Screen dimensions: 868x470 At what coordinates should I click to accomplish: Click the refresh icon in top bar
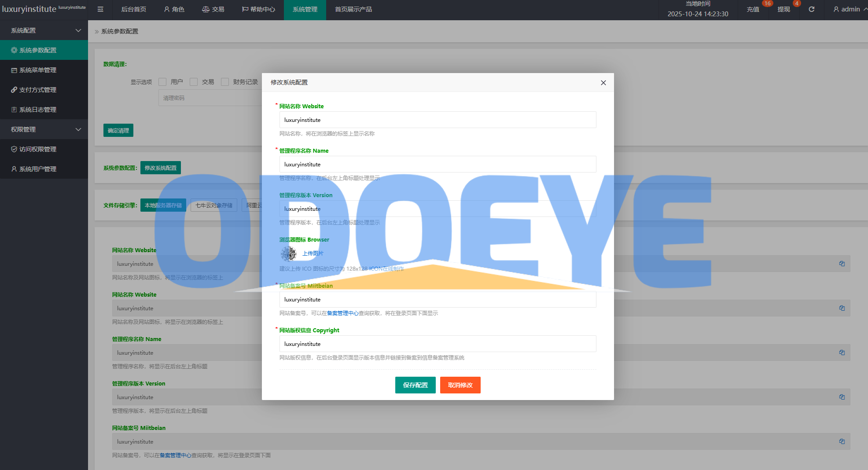click(x=811, y=9)
